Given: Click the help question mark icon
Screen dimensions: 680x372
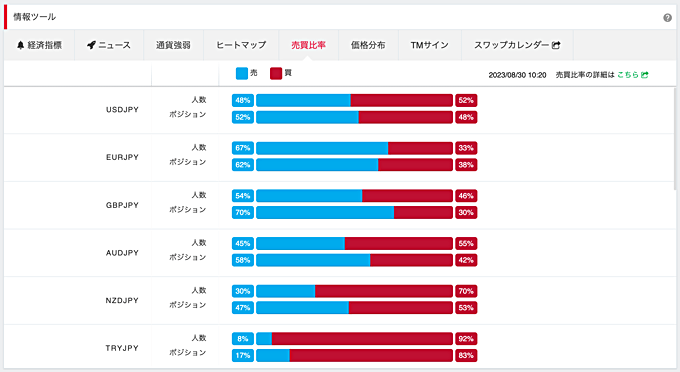Looking at the screenshot, I should point(667,18).
